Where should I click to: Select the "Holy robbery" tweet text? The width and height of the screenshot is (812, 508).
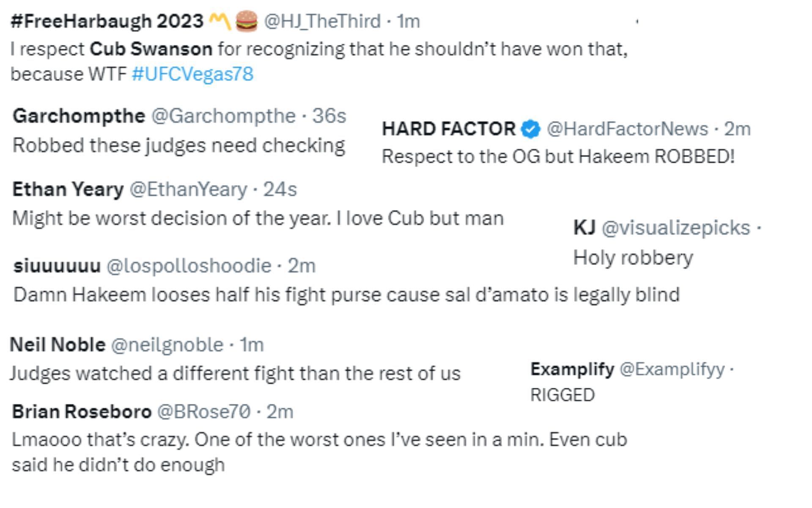coord(633,258)
